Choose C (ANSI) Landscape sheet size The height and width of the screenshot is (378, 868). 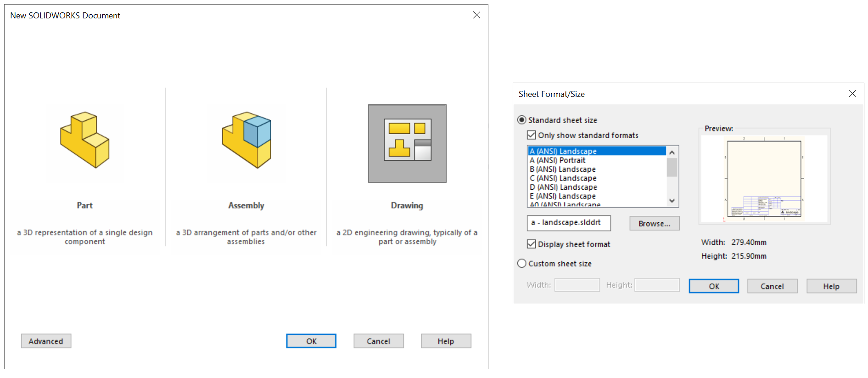pyautogui.click(x=563, y=178)
